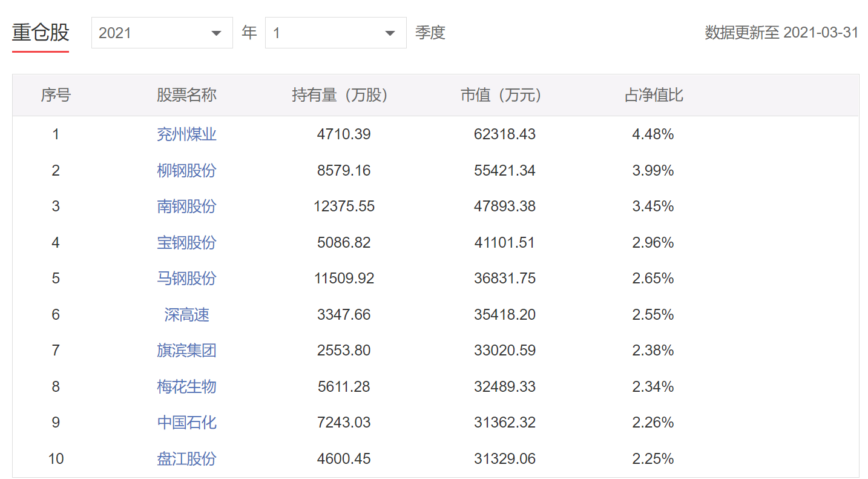Click the quarter dropdown arrow icon
The width and height of the screenshot is (868, 479).
click(x=390, y=33)
